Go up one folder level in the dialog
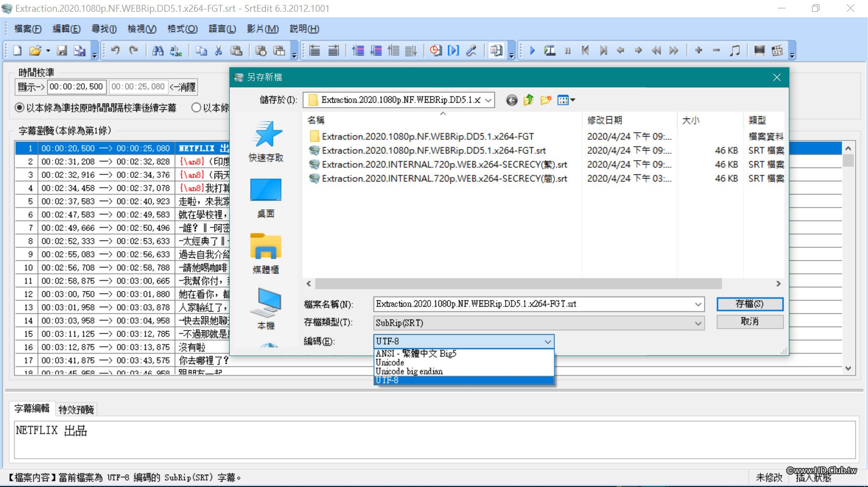The width and height of the screenshot is (868, 487). coord(528,100)
